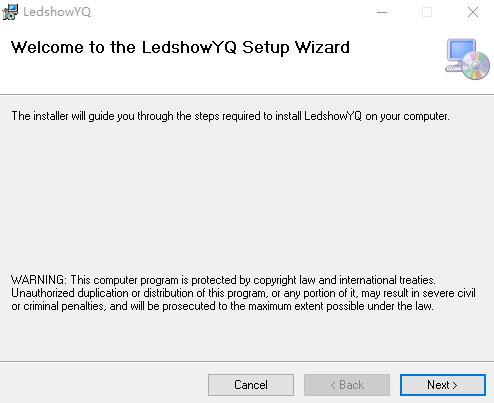Click Next to continue the installation
The image size is (494, 403).
[x=443, y=385]
